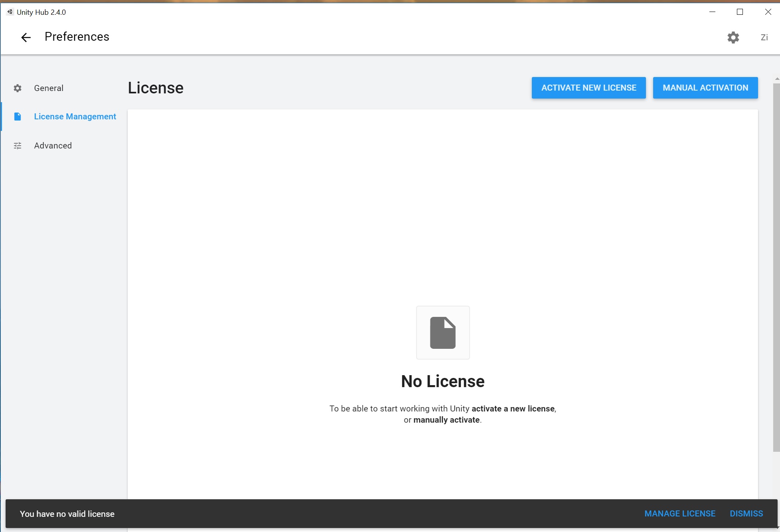Viewport: 780px width, 532px height.
Task: Click the 'You have no valid license' banner
Action: tap(67, 514)
